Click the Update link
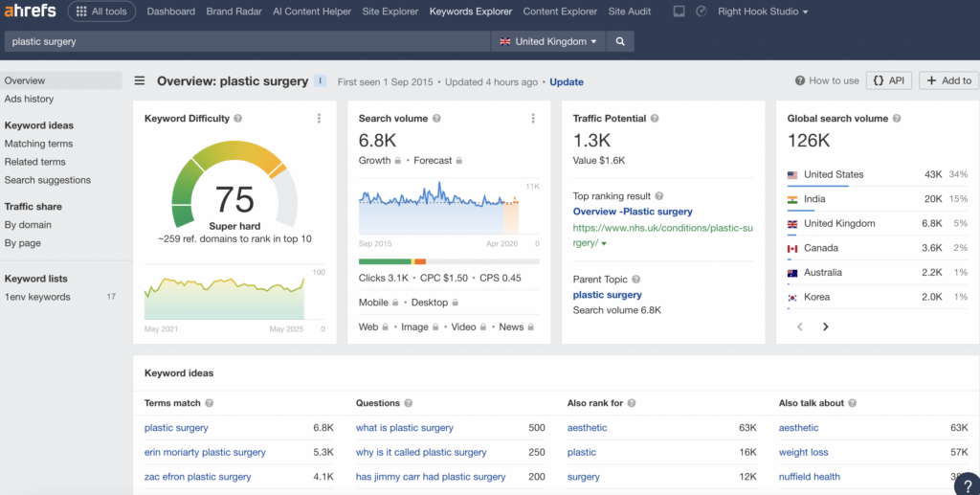The height and width of the screenshot is (495, 980). click(567, 82)
